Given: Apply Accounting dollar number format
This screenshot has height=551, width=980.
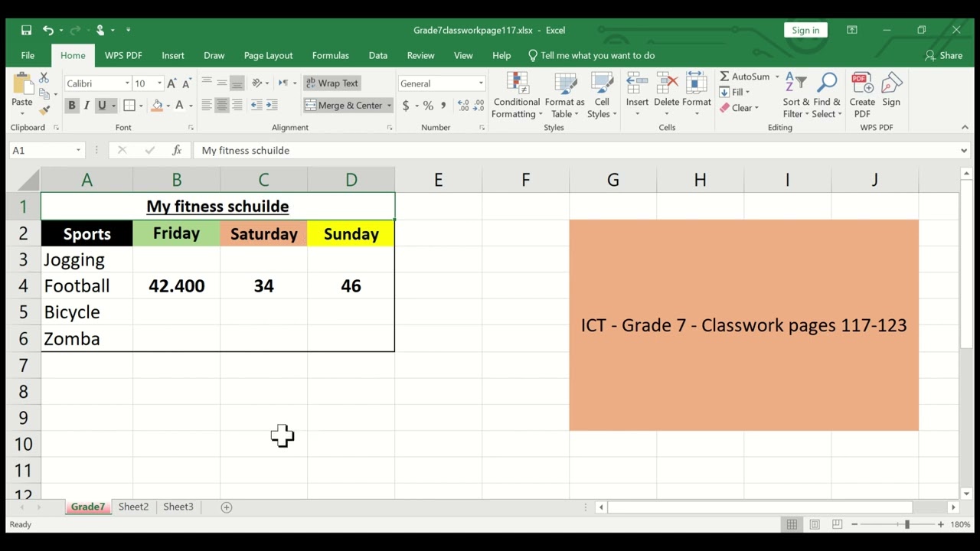Looking at the screenshot, I should 406,106.
